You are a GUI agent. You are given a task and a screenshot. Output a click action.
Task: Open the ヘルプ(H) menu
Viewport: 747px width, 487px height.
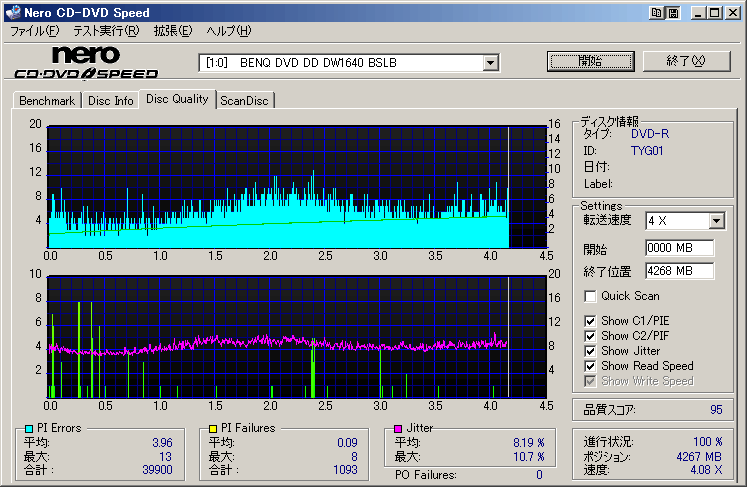(x=229, y=31)
